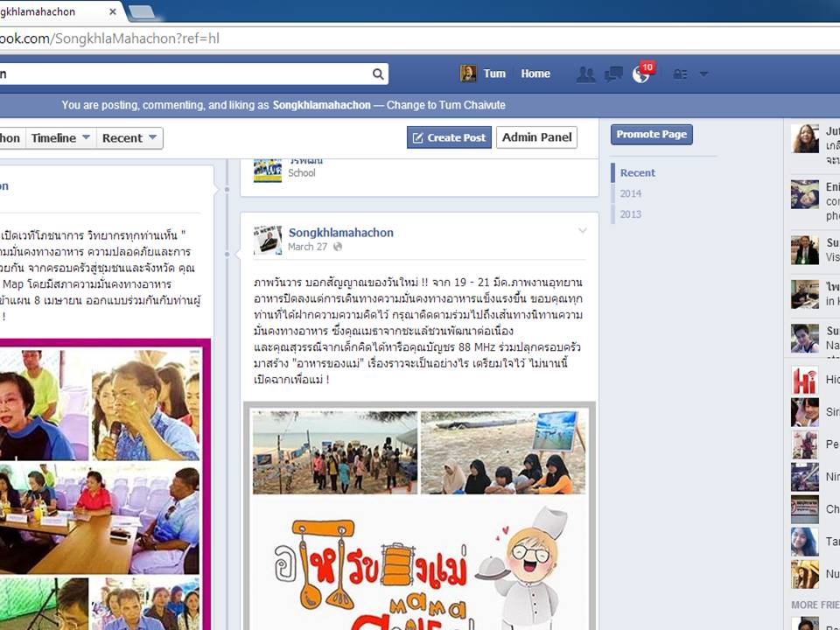The image size is (840, 630).
Task: Open the Mama cartoon chef image
Action: [419, 563]
